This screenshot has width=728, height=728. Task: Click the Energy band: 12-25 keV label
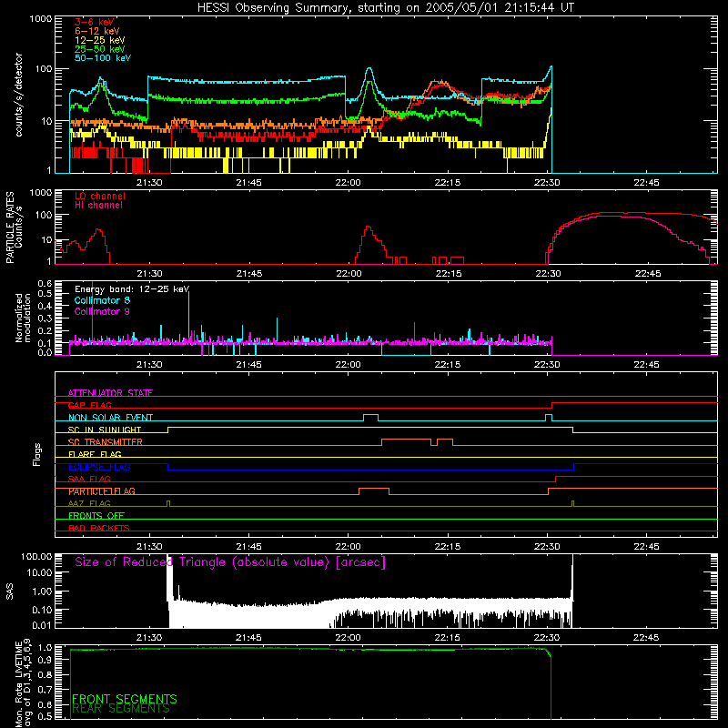(132, 289)
